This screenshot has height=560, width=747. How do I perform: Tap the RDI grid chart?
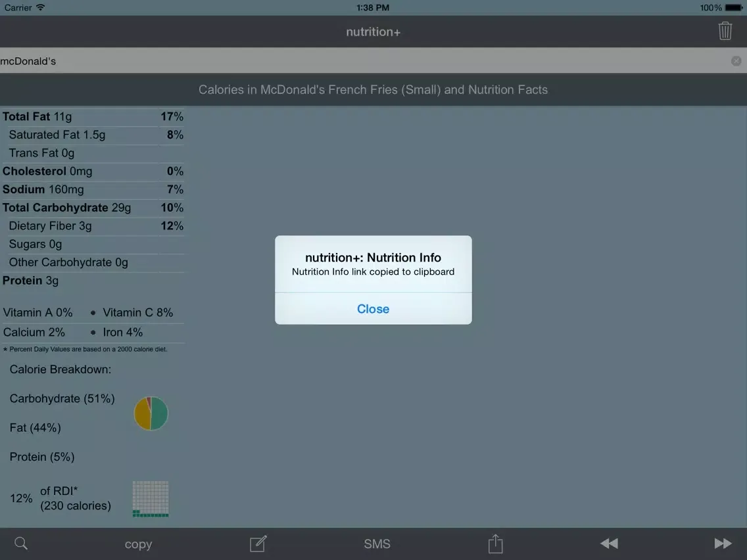[x=151, y=499]
